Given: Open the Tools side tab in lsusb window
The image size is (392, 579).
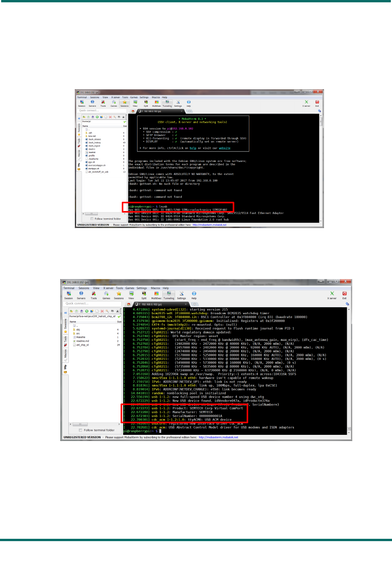Looking at the screenshot, I should [79, 142].
